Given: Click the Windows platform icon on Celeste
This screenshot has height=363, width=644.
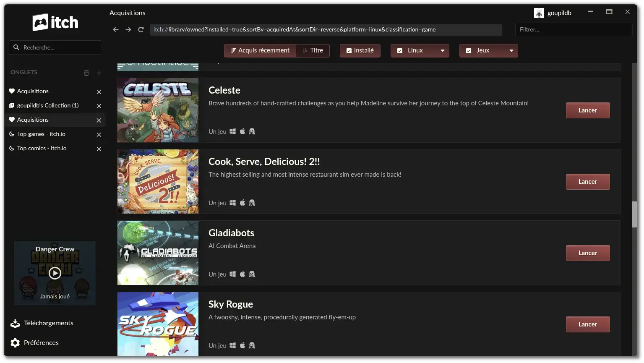Looking at the screenshot, I should (232, 131).
